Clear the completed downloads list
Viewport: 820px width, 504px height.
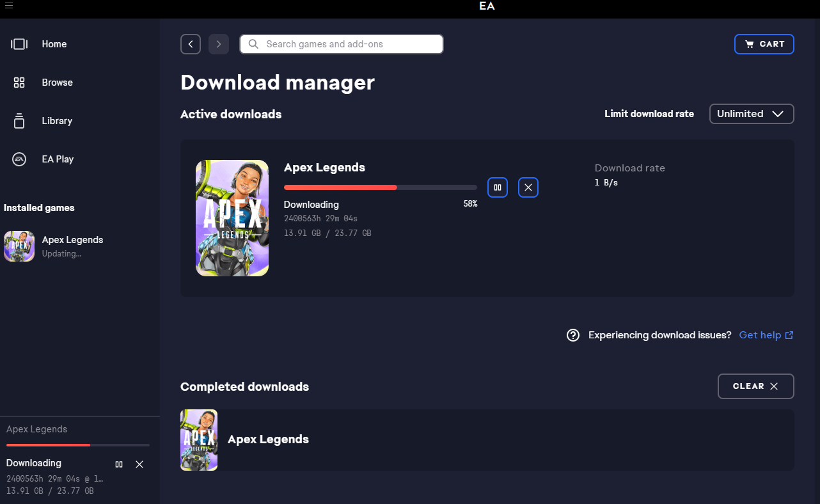pos(756,386)
